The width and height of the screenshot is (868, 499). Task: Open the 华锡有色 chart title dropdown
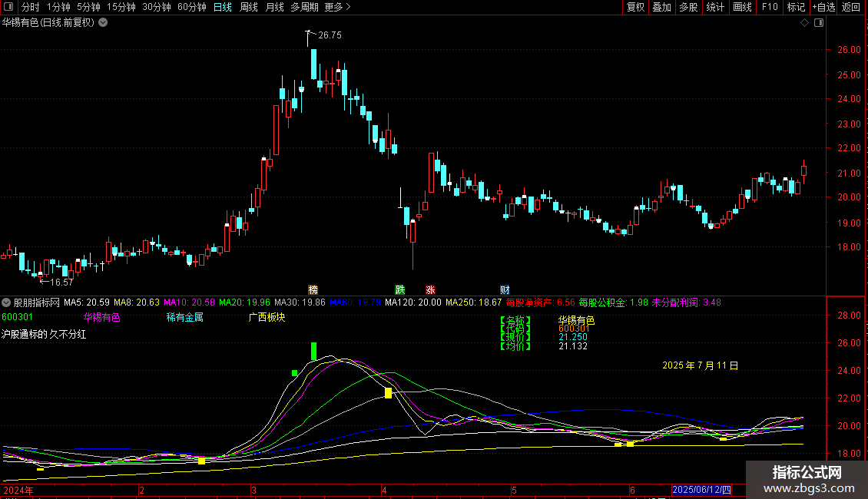tap(104, 22)
